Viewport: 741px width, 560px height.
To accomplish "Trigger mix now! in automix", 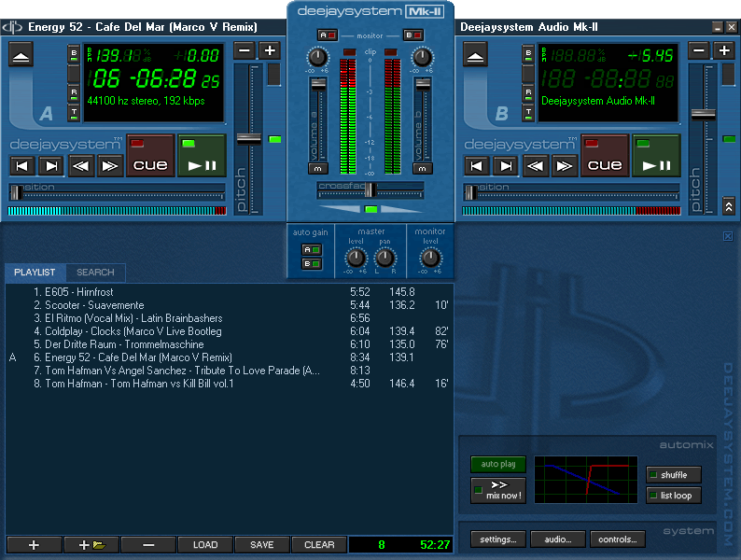I will point(498,490).
